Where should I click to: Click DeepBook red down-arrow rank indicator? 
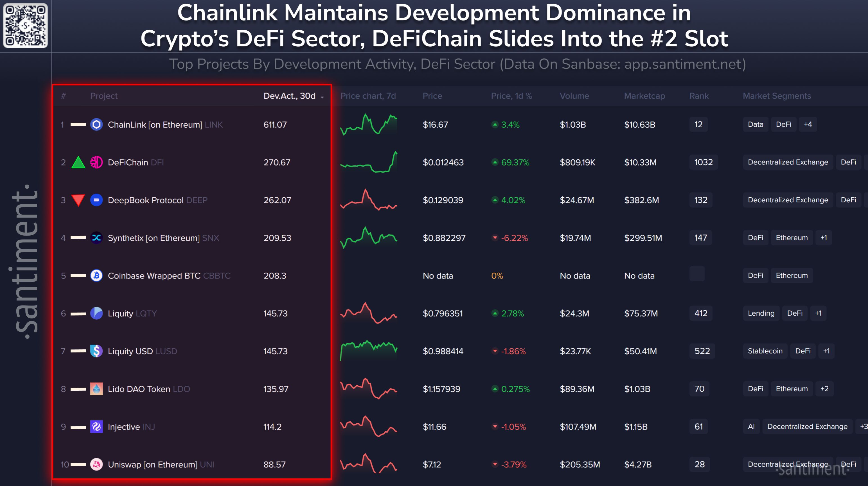point(78,200)
